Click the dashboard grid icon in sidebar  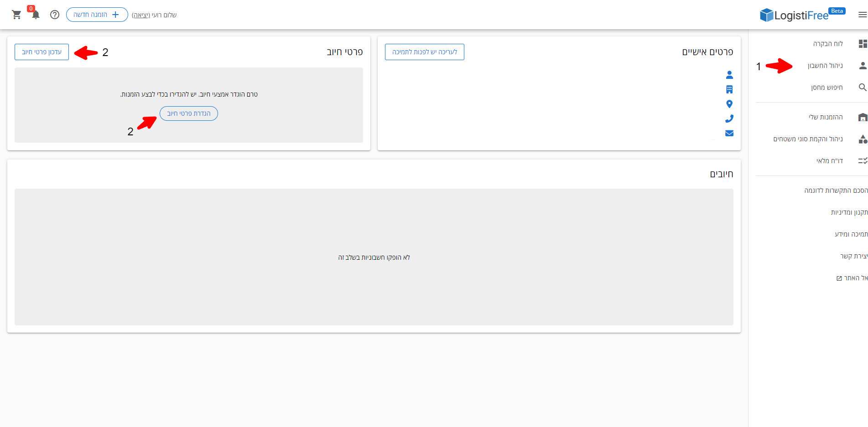click(862, 44)
